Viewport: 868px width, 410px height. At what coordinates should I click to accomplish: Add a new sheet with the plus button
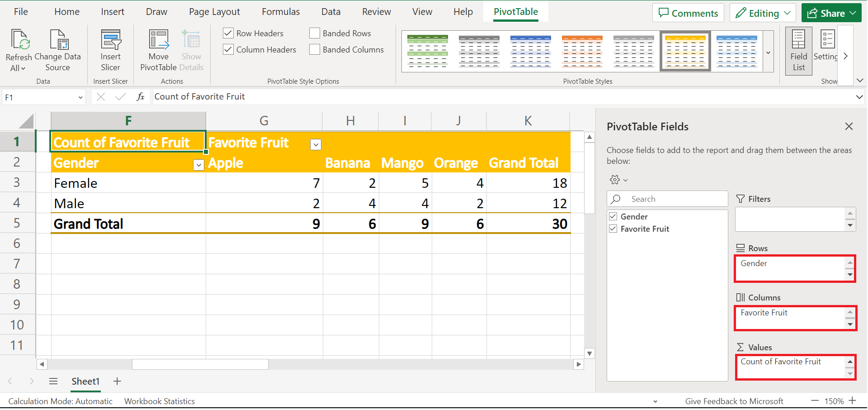point(117,381)
